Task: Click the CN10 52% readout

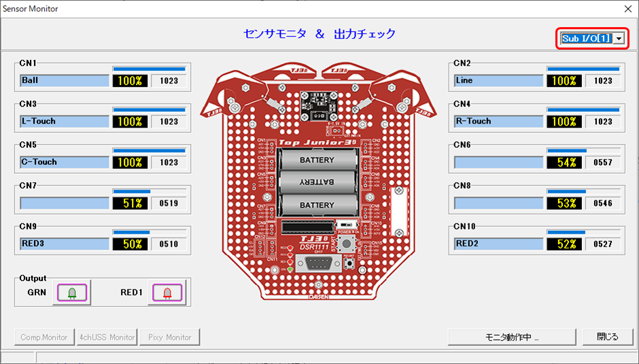Action: (564, 244)
